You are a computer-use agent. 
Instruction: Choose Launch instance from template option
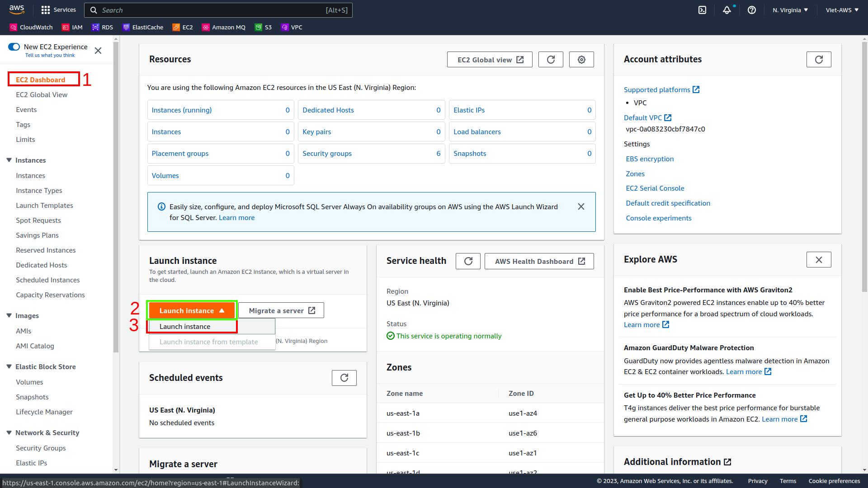(x=212, y=342)
